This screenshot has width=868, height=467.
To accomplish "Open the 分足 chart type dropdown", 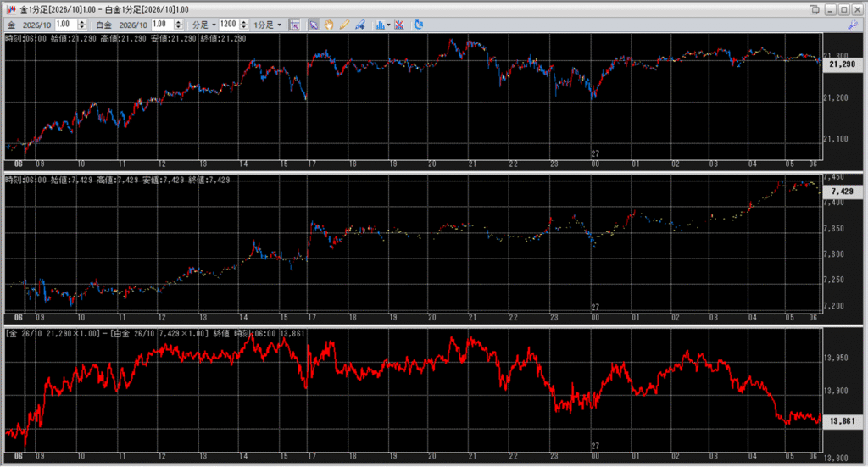I will pyautogui.click(x=203, y=25).
